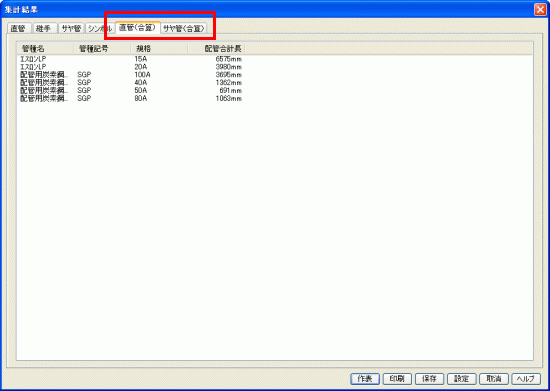The image size is (550, 391).
Task: Sort by the 管種記号 column header
Action: [x=102, y=49]
